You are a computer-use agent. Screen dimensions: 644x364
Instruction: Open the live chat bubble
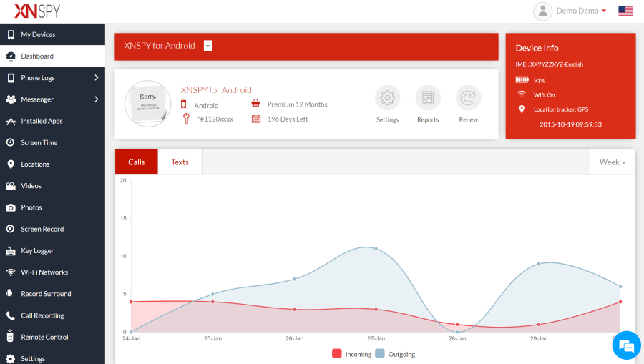pos(626,345)
